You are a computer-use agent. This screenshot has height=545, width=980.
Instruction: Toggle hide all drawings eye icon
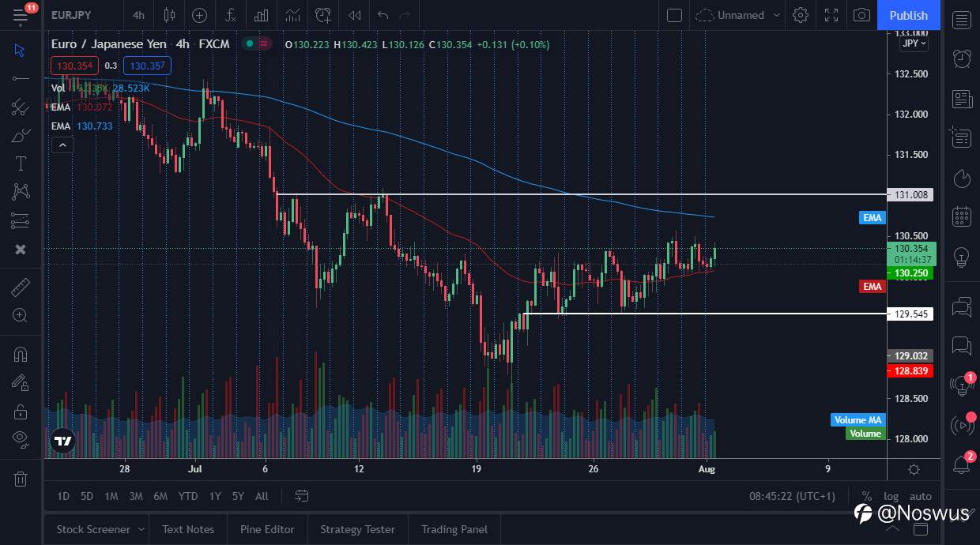coord(21,439)
